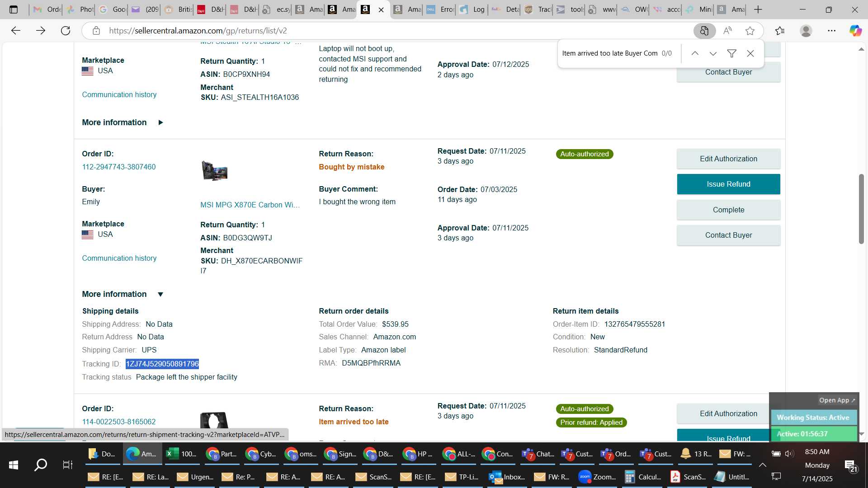Reload the Seller Central page
Image resolution: width=868 pixels, height=488 pixels.
point(66,31)
